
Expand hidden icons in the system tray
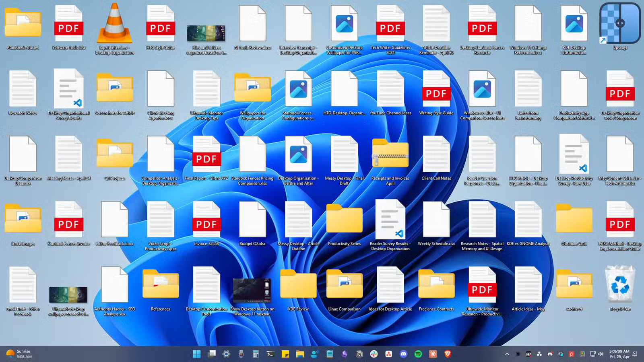(508, 354)
